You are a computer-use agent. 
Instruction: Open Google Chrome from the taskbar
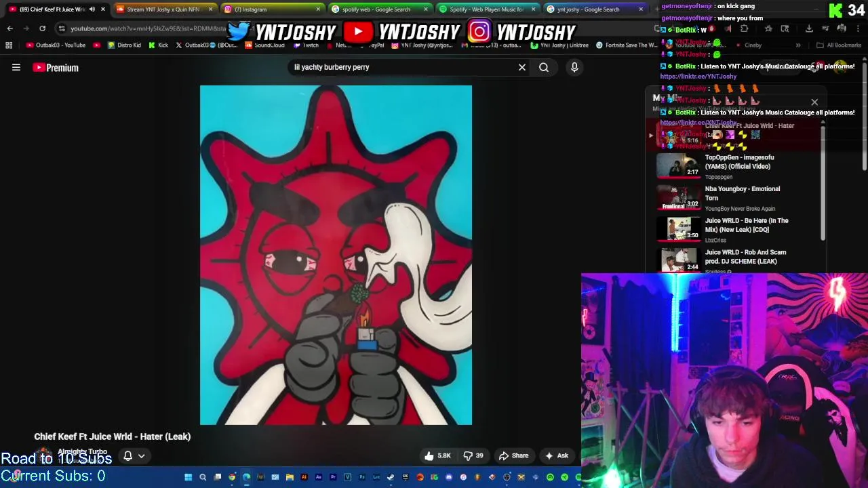[232, 477]
